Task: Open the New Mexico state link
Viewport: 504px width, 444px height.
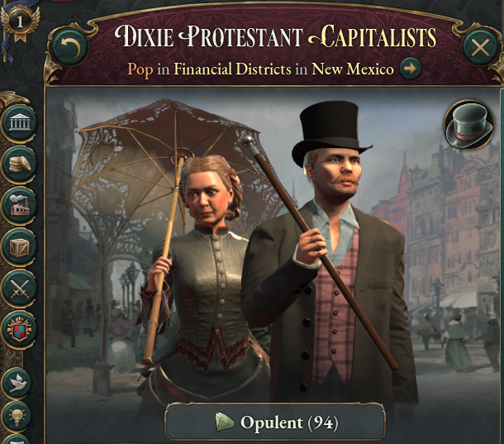Action: (353, 69)
